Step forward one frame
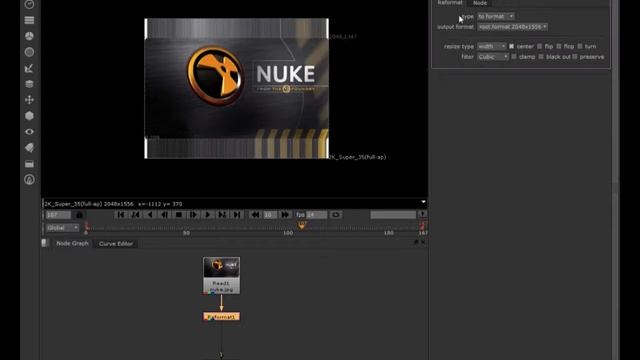640x360 pixels. pyautogui.click(x=193, y=215)
